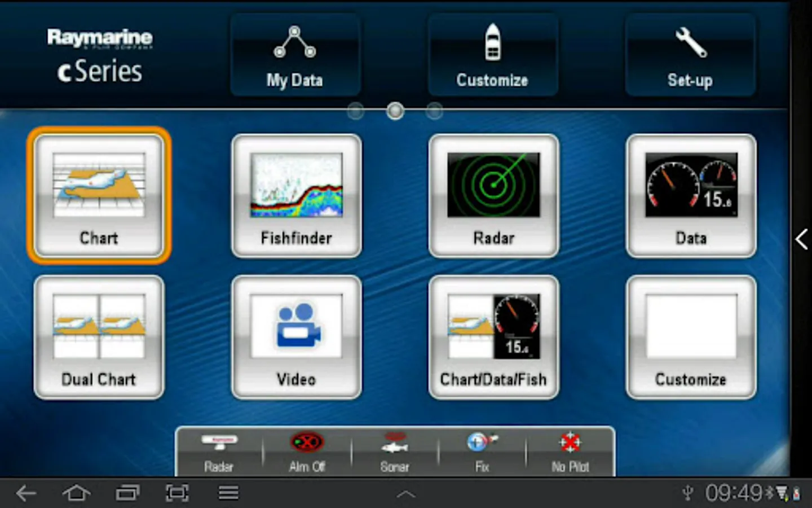This screenshot has width=812, height=508.
Task: Toggle Radar status in bottom bar
Action: [219, 453]
